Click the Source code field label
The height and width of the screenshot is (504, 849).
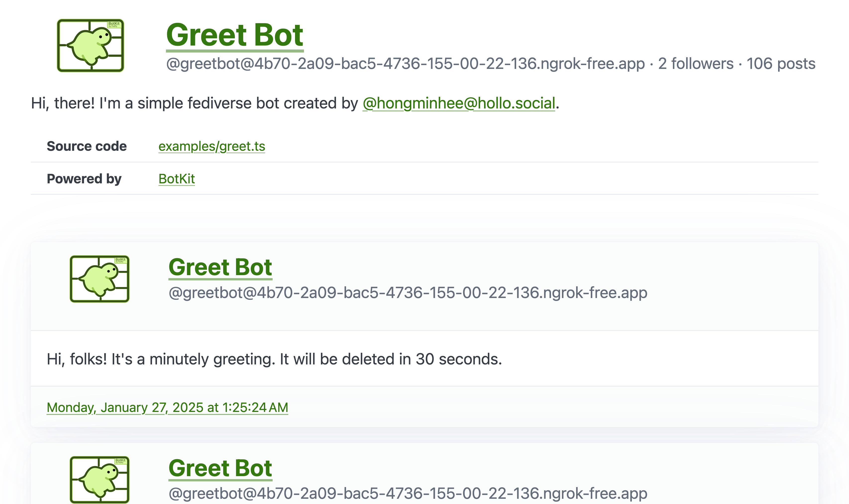[x=87, y=146]
